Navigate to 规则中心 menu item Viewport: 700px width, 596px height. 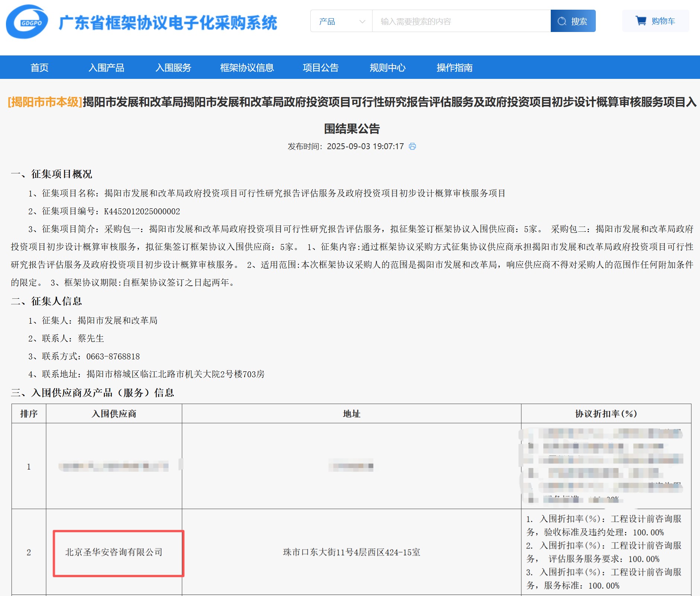[387, 67]
